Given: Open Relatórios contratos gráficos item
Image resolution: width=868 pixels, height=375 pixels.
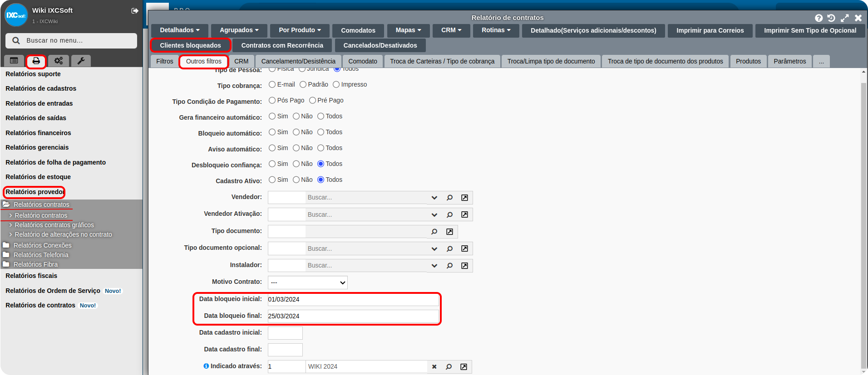Looking at the screenshot, I should coord(54,225).
